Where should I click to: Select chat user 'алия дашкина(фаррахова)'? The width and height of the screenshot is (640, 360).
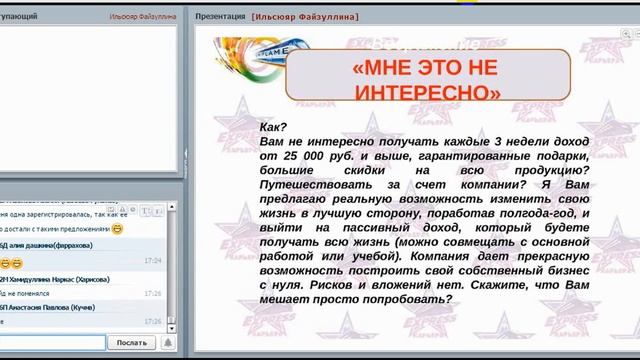click(x=51, y=245)
